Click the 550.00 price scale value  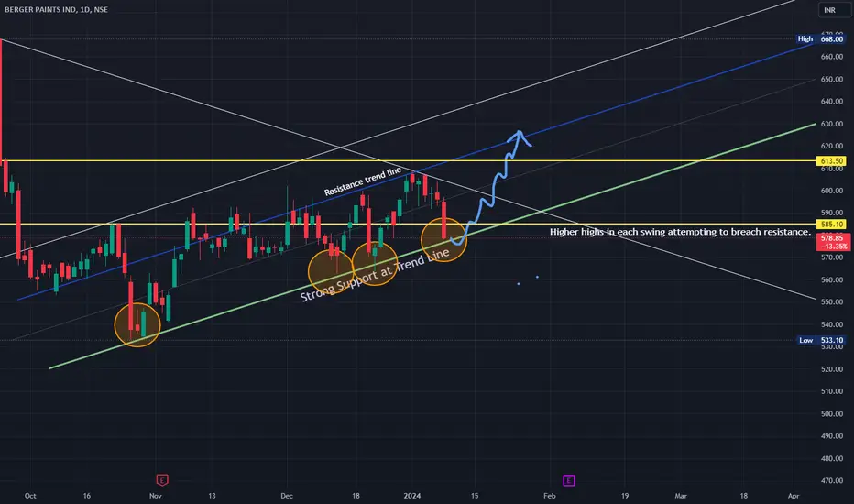832,301
